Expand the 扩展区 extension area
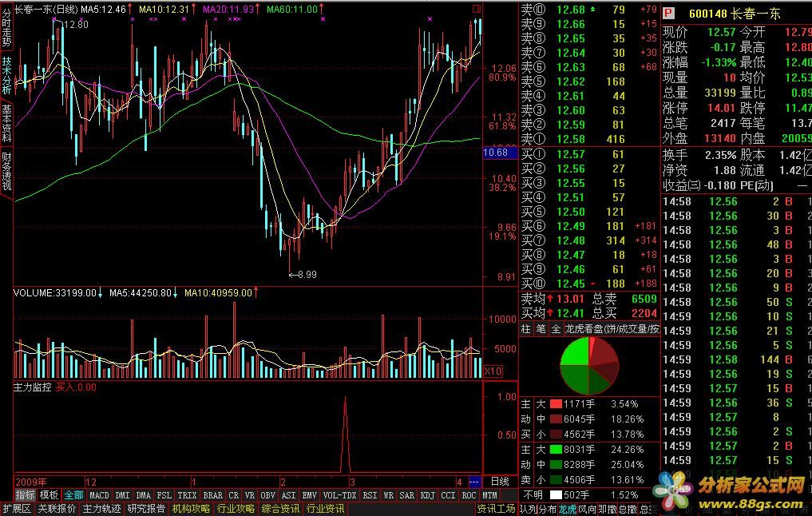Image resolution: width=812 pixels, height=516 pixels. coord(16,508)
